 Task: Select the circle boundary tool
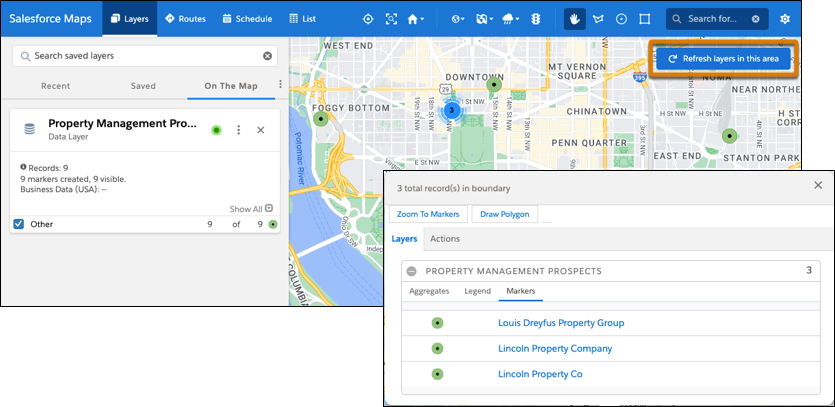pyautogui.click(x=621, y=19)
